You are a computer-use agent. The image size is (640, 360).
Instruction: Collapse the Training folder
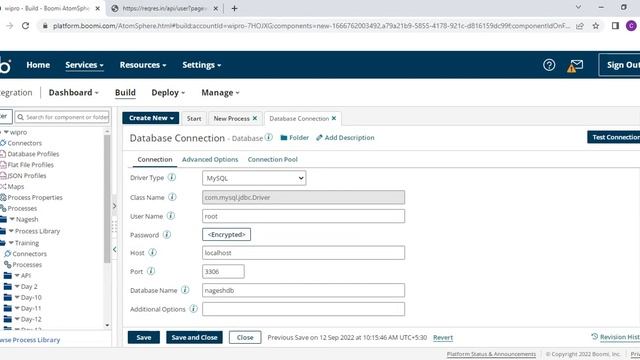click(x=11, y=243)
